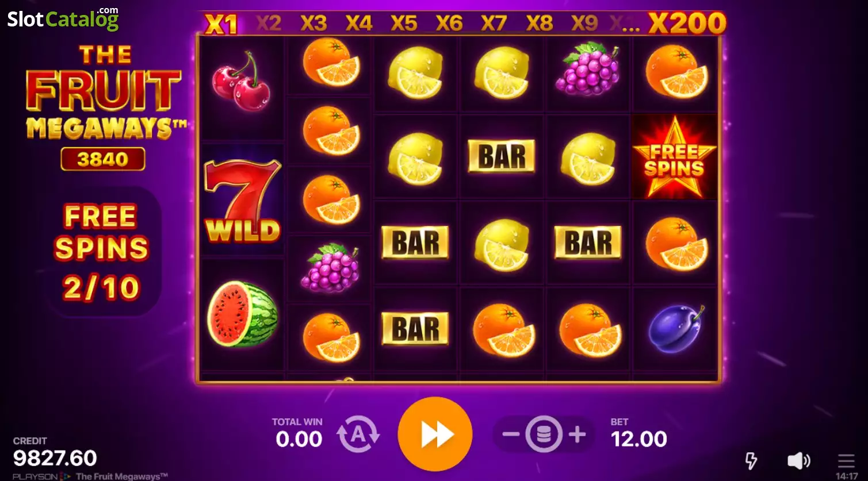Click the Free Spins star symbol
Image resolution: width=868 pixels, height=481 pixels.
[x=675, y=157]
